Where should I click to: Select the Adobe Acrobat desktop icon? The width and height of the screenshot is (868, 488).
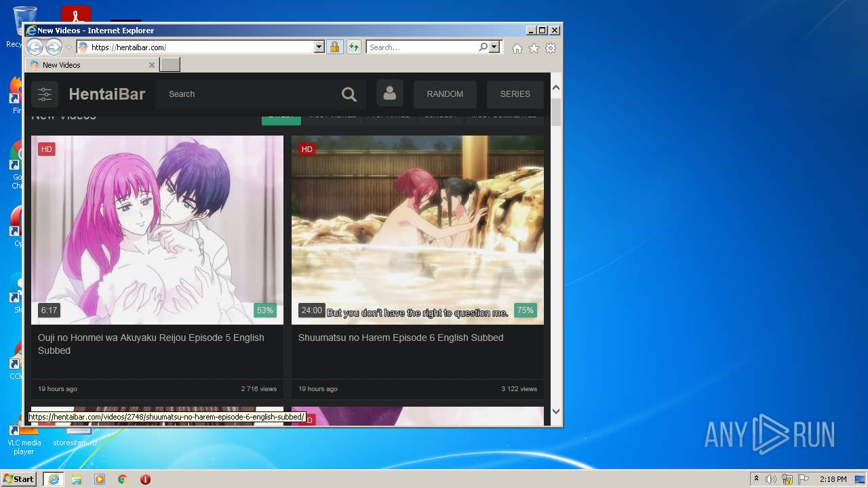[76, 15]
